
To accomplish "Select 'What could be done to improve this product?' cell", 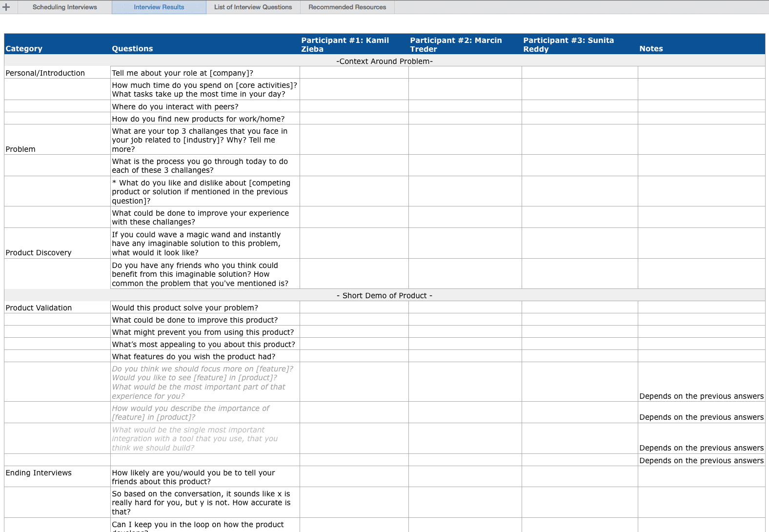I will [205, 320].
